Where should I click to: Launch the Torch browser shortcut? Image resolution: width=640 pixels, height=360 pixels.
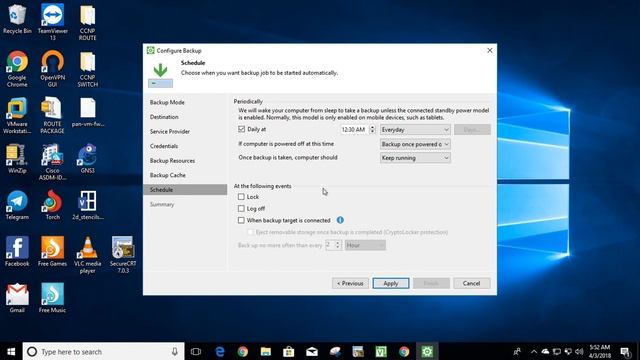(x=53, y=205)
